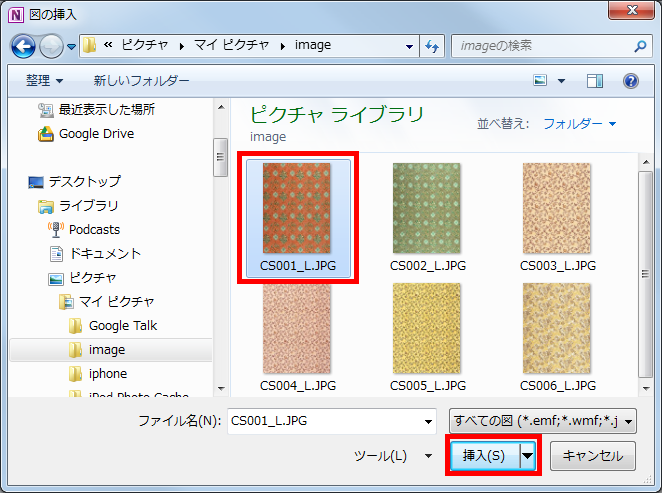Click the refresh button beside address bar
The image size is (662, 493).
432,46
